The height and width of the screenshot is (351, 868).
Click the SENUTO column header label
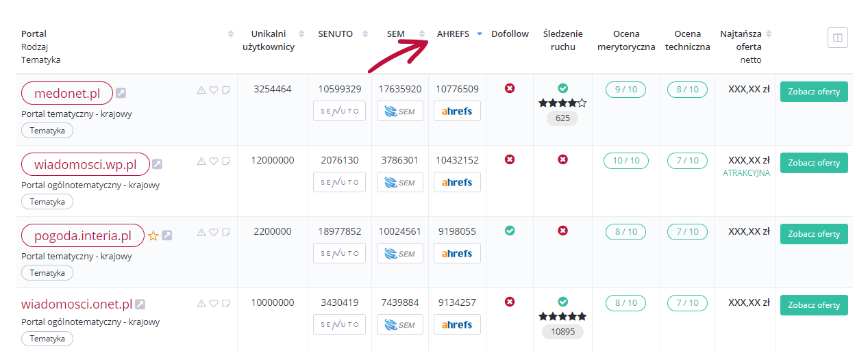pos(336,34)
